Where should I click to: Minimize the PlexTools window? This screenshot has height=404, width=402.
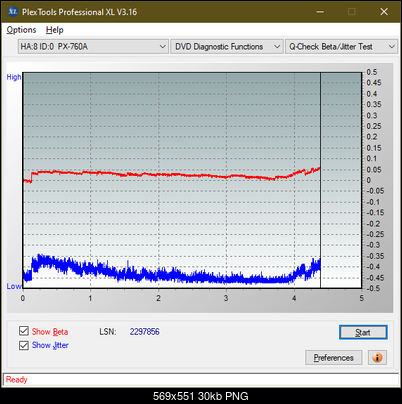click(x=320, y=12)
